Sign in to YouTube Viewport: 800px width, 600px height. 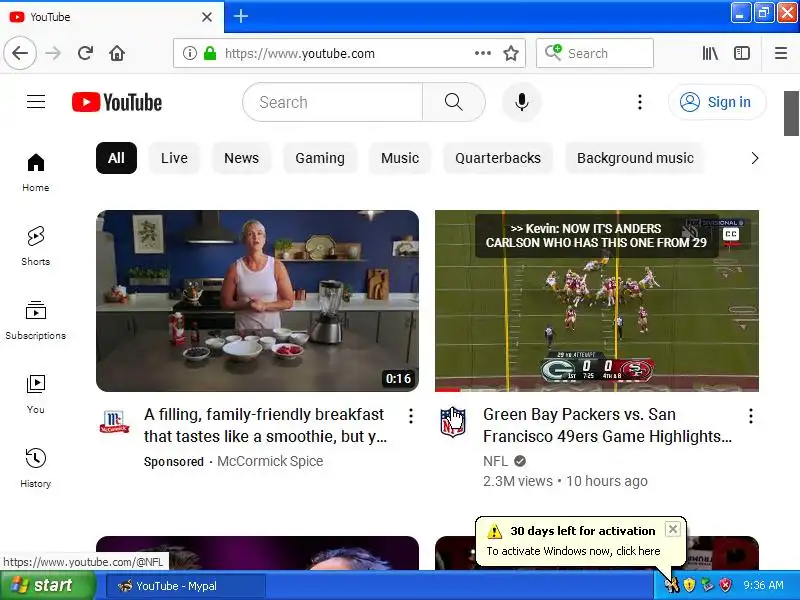pos(717,102)
